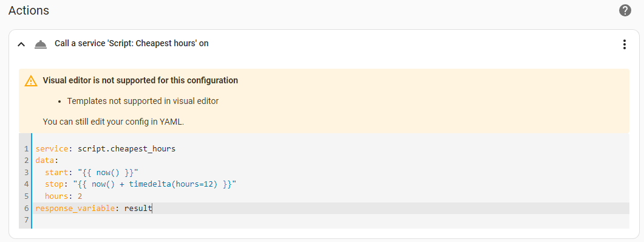Click the 'data:' line in YAML editor

coord(47,160)
